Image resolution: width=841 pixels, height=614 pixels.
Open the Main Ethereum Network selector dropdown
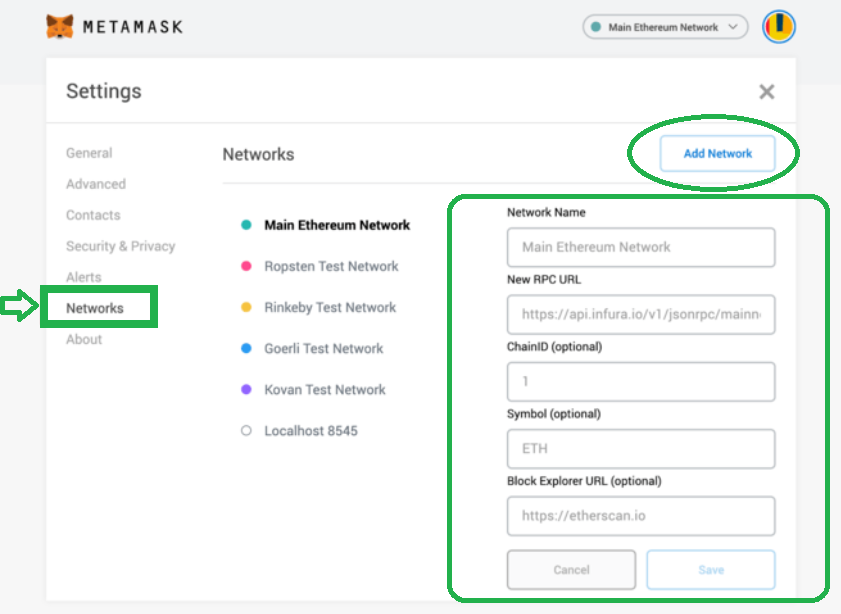click(x=665, y=27)
